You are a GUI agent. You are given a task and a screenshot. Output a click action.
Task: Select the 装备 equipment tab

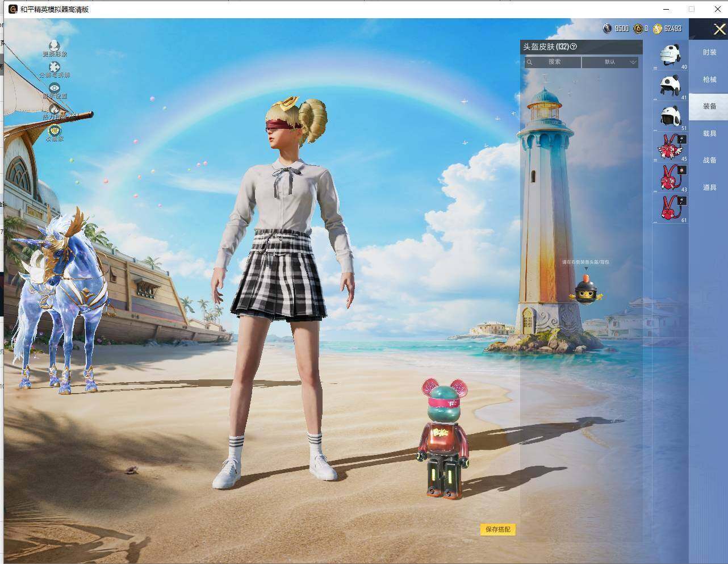click(x=709, y=106)
